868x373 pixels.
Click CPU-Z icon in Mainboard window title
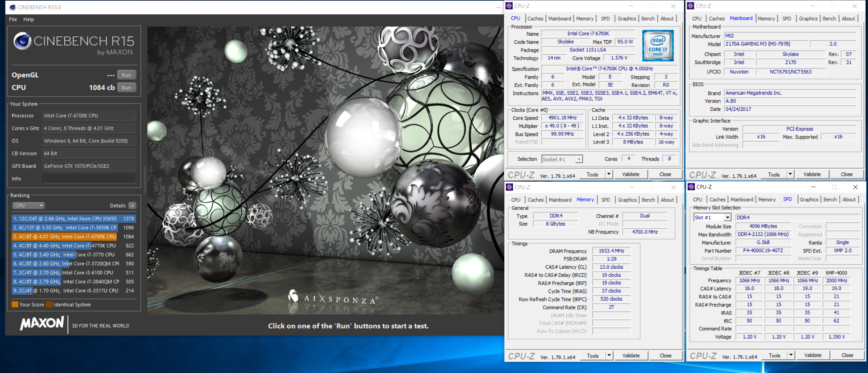[691, 6]
